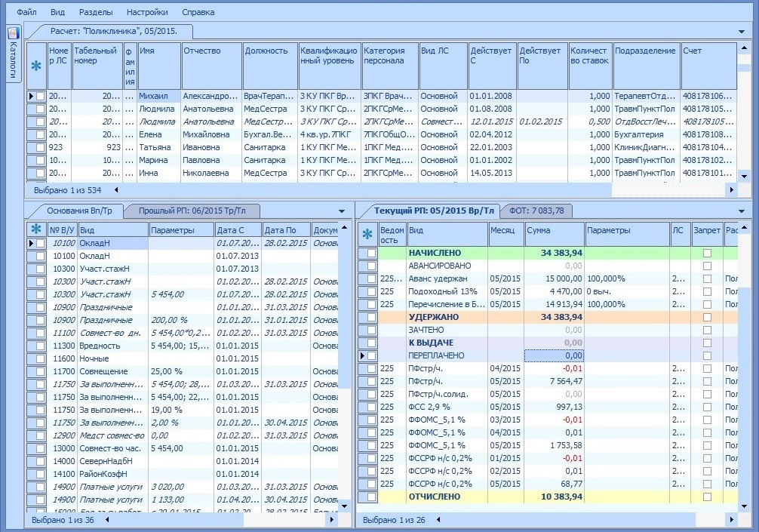Open the dropdown arrow of the Основания Вп/Тр panel
The height and width of the screenshot is (532, 759).
tap(342, 211)
